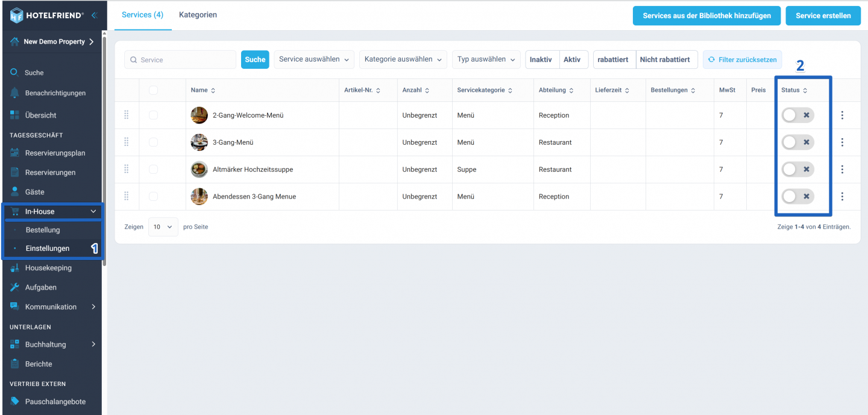Check the select-all checkbox in table header

(153, 90)
